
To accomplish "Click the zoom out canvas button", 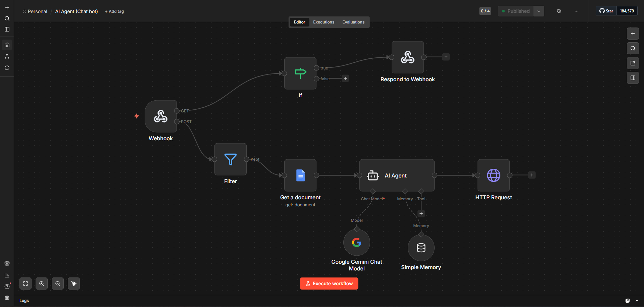I will [x=58, y=284].
